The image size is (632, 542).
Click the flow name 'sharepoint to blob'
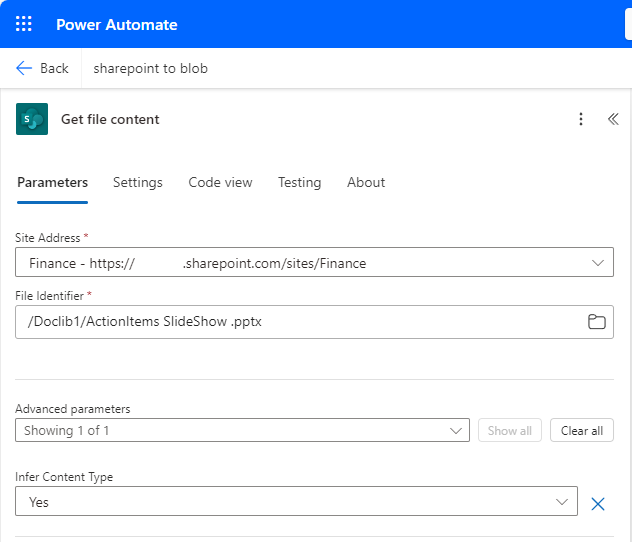coord(150,69)
